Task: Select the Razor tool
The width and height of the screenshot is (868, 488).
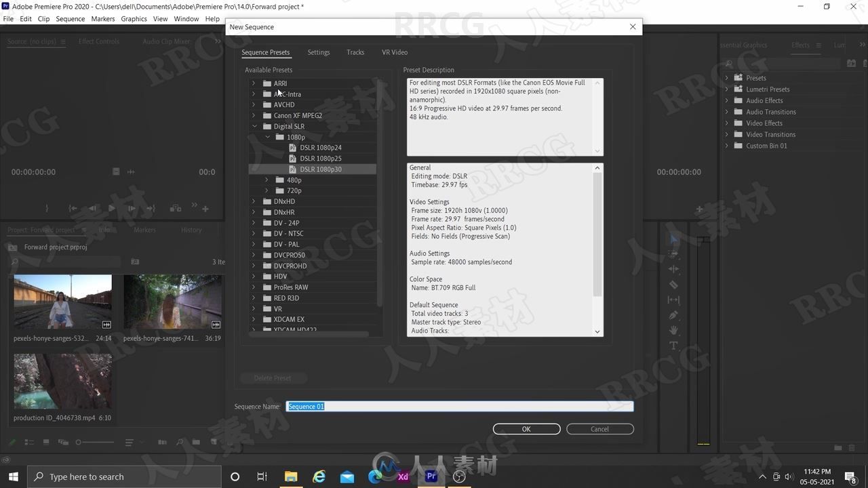Action: tap(674, 285)
